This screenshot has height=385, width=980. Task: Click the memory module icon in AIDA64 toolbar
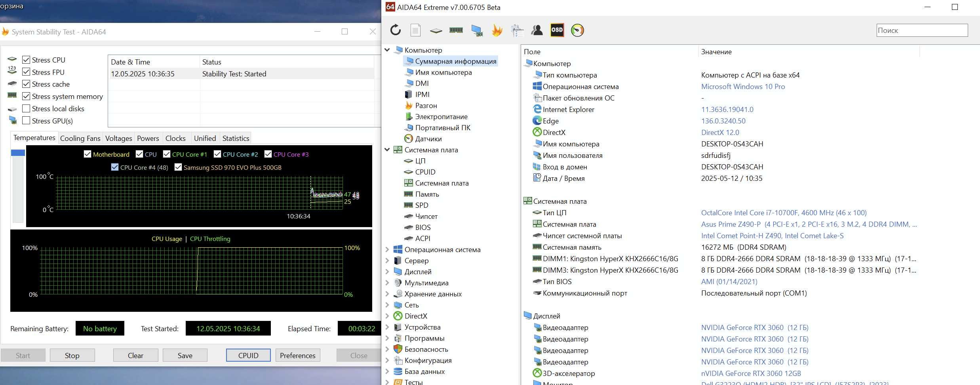[456, 30]
